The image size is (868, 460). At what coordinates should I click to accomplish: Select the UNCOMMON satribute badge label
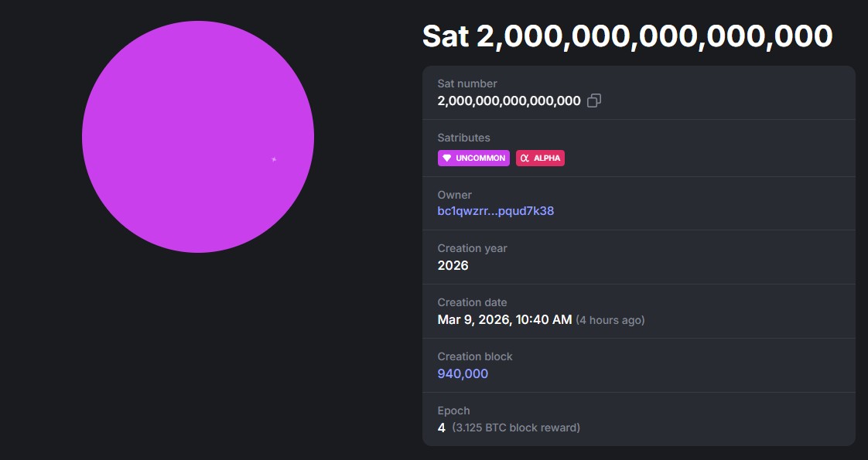click(480, 158)
